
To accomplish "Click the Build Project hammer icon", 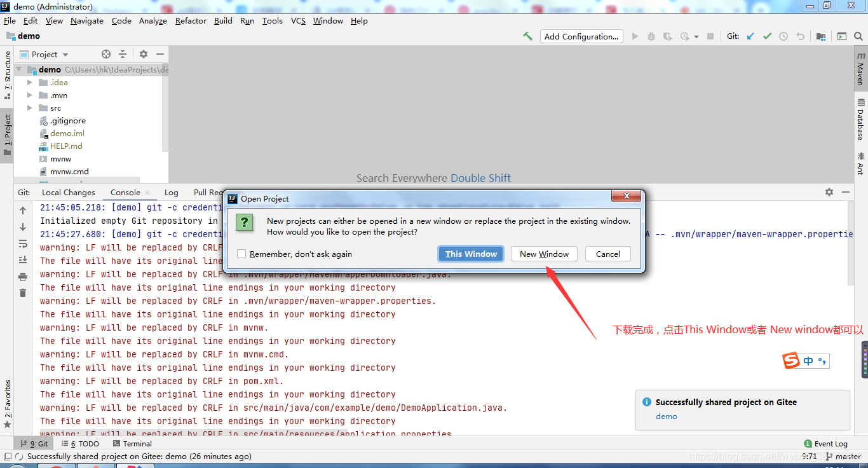I will click(x=527, y=36).
